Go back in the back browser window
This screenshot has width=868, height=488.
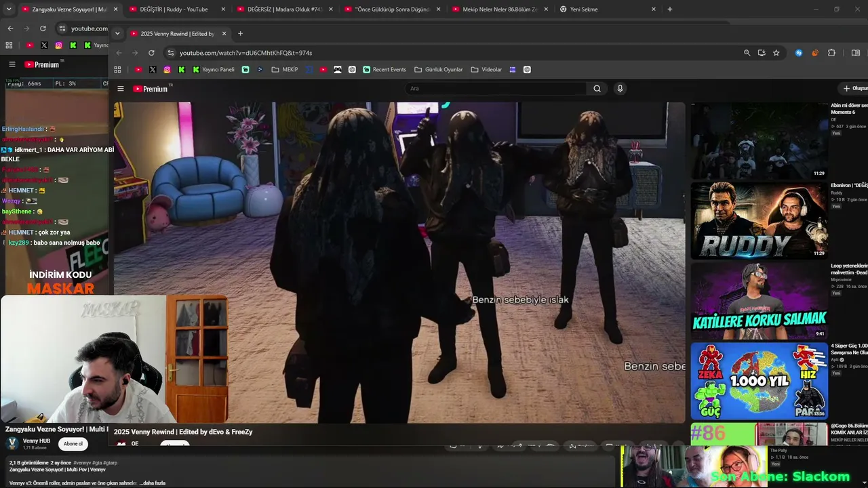pos(10,28)
